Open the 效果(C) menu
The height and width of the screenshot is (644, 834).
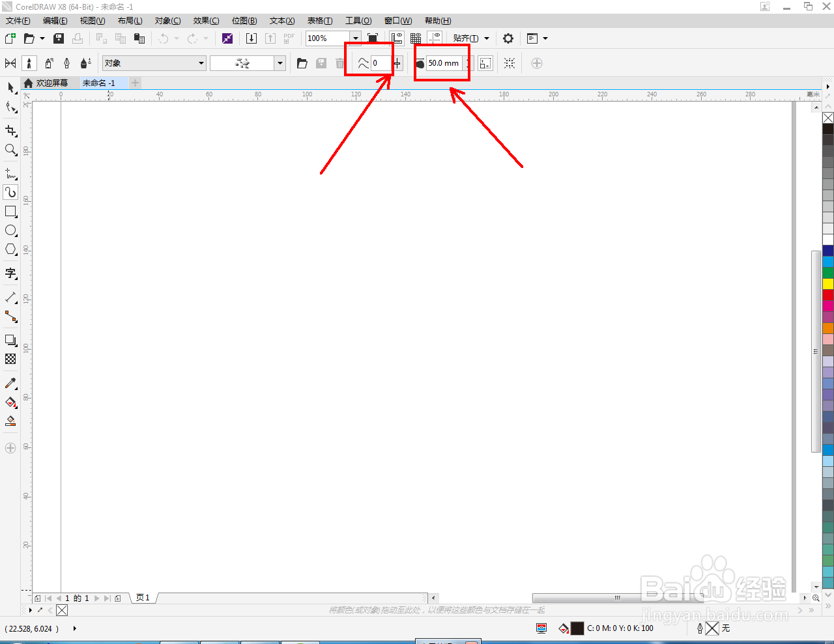pyautogui.click(x=206, y=21)
